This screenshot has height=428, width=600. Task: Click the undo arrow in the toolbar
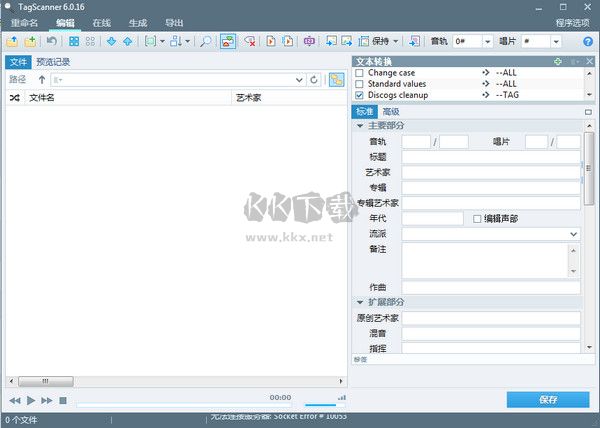51,42
